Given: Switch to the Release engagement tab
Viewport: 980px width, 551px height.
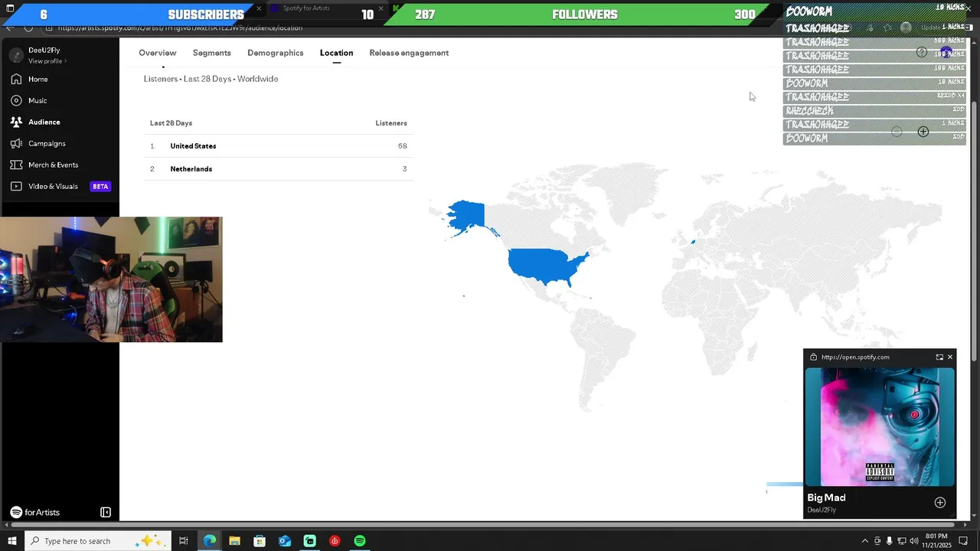Looking at the screenshot, I should 409,53.
